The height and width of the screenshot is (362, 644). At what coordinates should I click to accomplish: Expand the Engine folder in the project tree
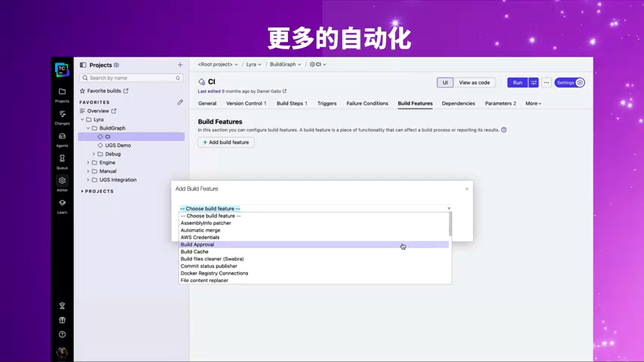click(x=88, y=162)
